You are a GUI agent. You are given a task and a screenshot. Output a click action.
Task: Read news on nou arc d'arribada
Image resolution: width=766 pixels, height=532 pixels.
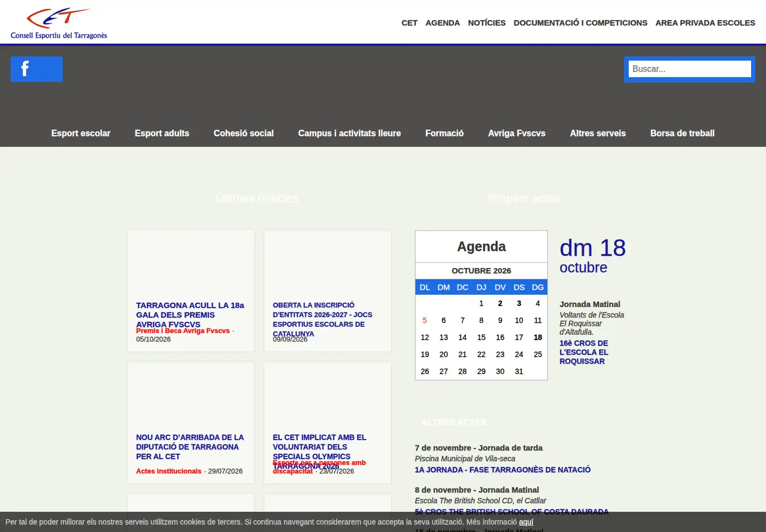(190, 447)
